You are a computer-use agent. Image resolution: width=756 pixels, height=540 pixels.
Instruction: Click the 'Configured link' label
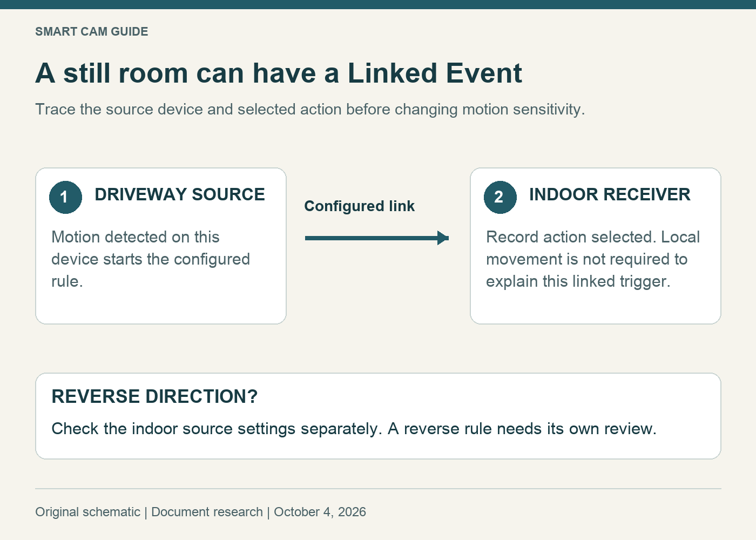pos(359,206)
